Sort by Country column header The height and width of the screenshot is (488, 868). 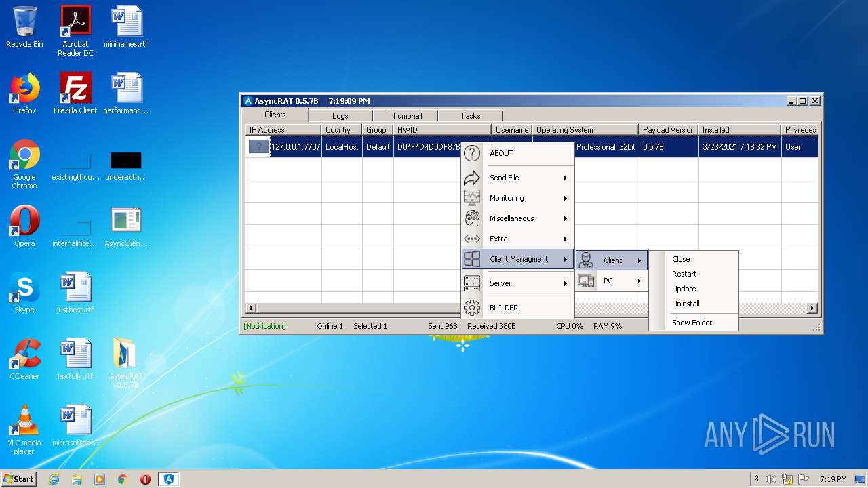(342, 130)
